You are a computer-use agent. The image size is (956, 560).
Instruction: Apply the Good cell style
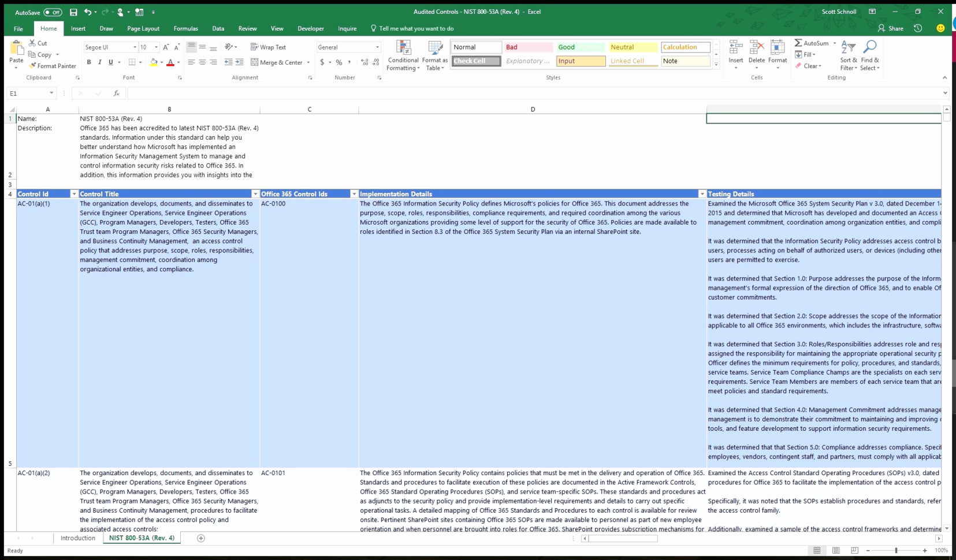(579, 47)
